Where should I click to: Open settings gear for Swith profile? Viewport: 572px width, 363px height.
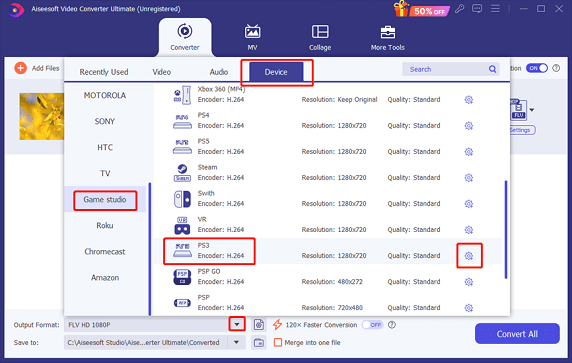469,204
